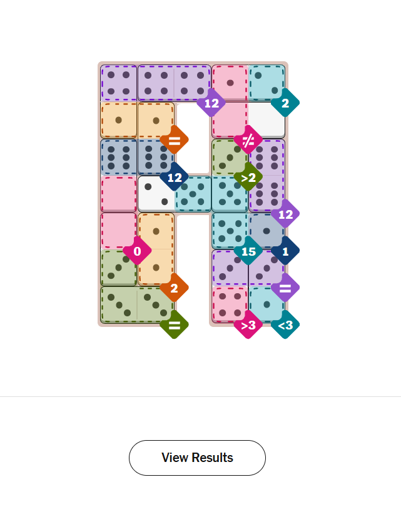
Task: Click the pink diamond badge labeled 0
Action: (137, 251)
